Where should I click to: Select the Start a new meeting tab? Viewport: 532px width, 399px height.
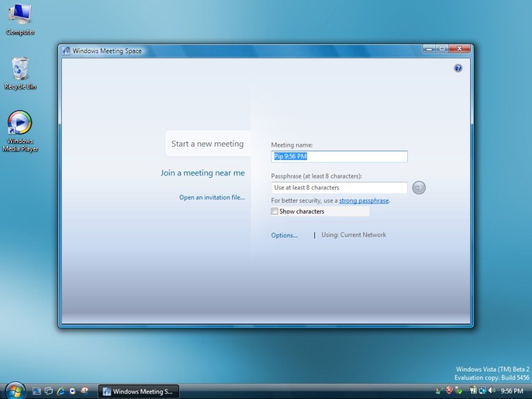click(207, 144)
